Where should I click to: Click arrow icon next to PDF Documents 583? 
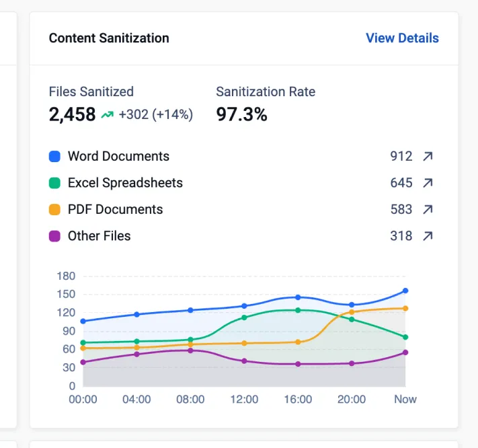point(428,209)
